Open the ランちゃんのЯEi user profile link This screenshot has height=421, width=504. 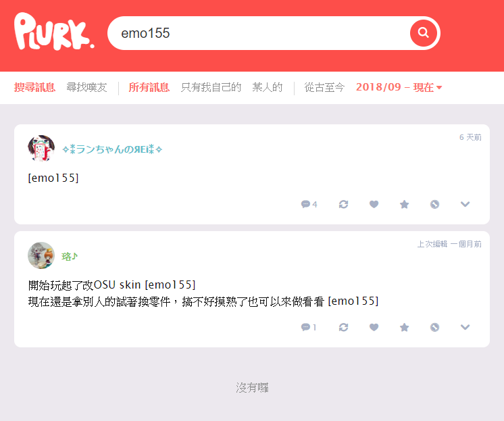(x=112, y=149)
